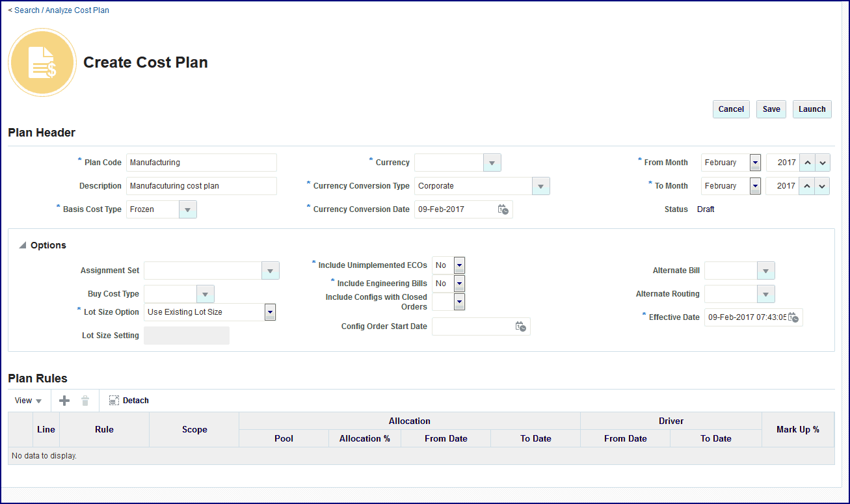Open Include Configs with Closed Orders dropdown
This screenshot has height=504, width=850.
pyautogui.click(x=459, y=302)
